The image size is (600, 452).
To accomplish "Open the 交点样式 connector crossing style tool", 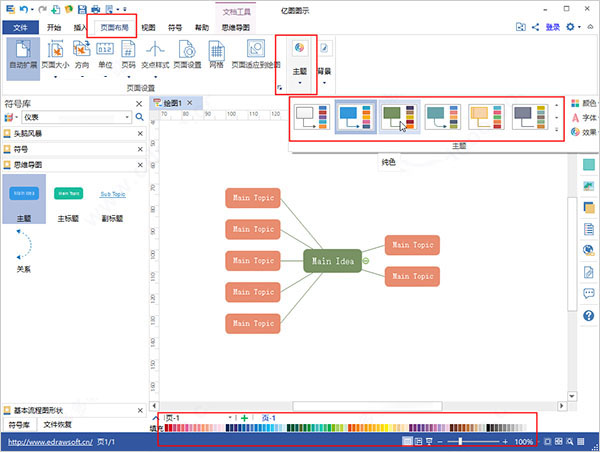I will [x=155, y=58].
